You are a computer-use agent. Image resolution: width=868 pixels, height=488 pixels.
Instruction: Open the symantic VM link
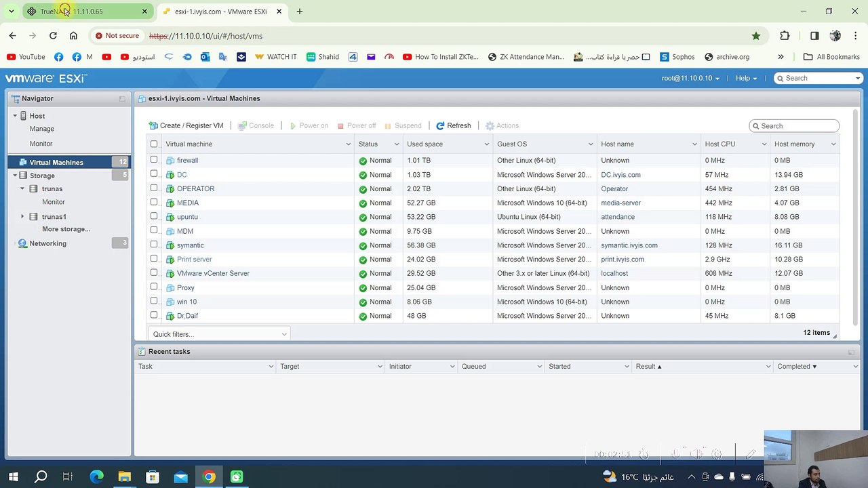click(x=191, y=245)
